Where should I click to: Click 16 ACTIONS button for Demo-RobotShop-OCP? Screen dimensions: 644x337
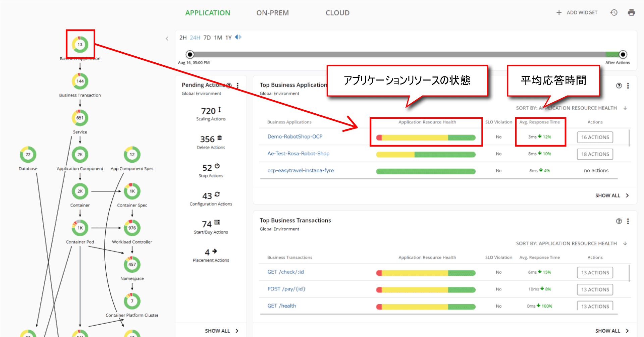pos(595,137)
